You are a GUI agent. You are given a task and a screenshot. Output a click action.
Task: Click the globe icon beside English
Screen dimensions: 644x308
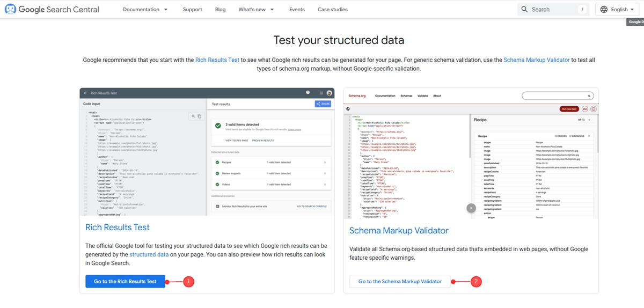point(604,9)
